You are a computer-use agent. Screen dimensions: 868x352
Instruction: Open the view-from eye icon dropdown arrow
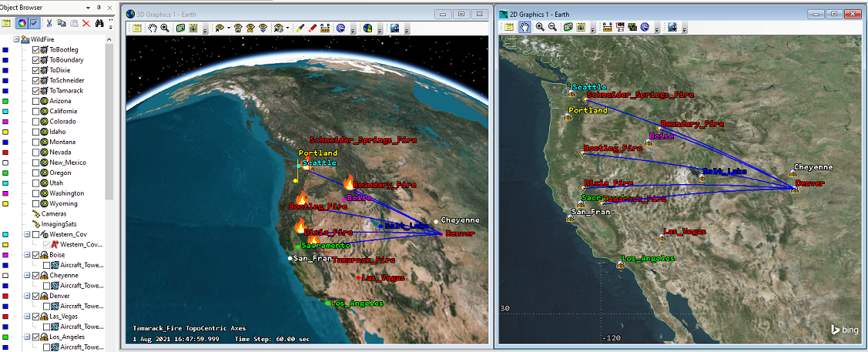227,28
